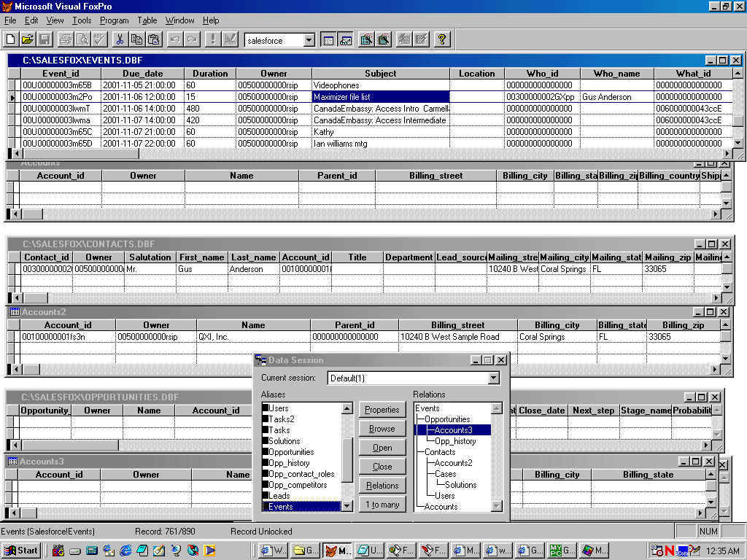Screen dimensions: 747x560
Task: Select Accounts3 in the Relations tree
Action: (453, 430)
